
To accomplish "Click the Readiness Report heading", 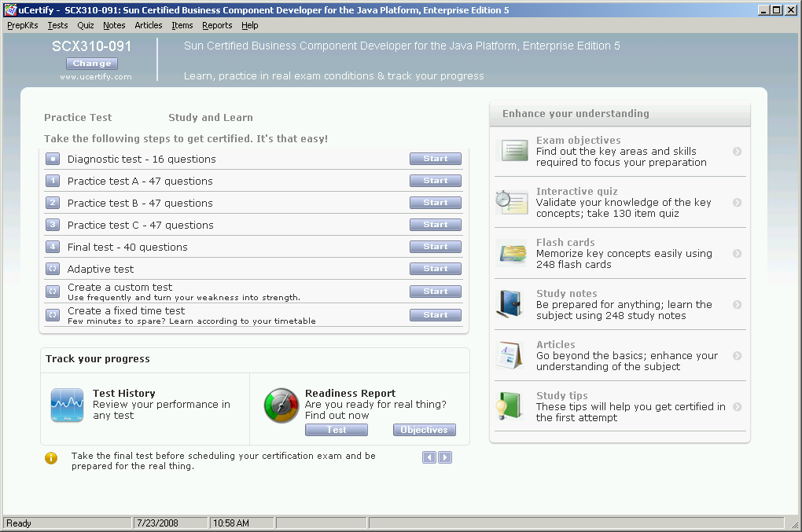I will tap(351, 394).
